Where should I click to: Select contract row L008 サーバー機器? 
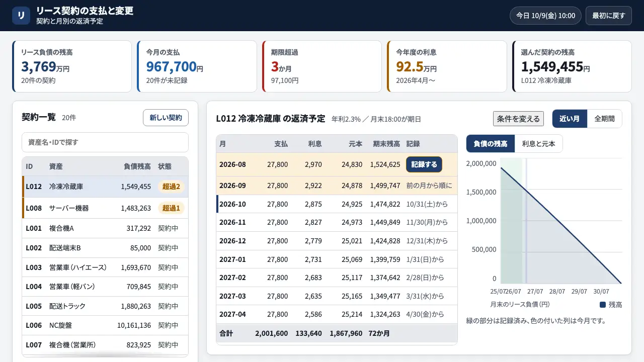pyautogui.click(x=105, y=208)
